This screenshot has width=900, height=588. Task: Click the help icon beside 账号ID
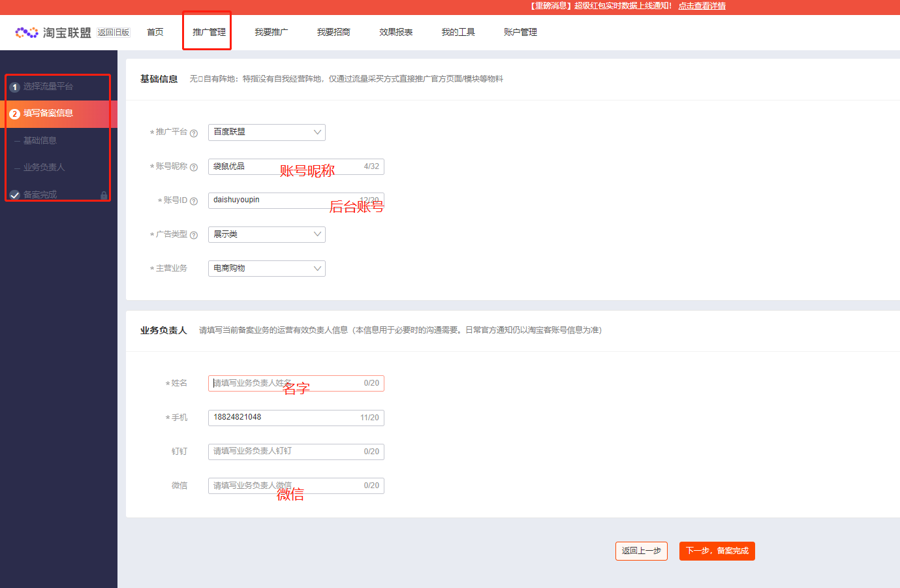pyautogui.click(x=193, y=201)
